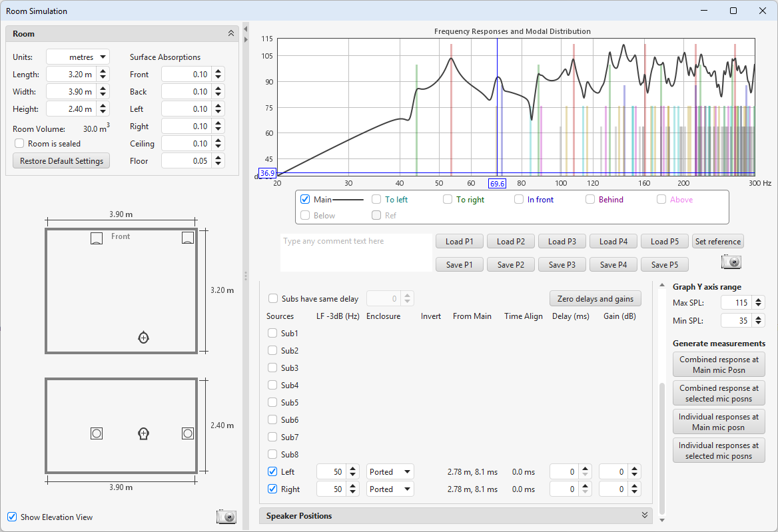The image size is (778, 532).
Task: Generate Combined response at Main mic Posn
Action: tap(719, 364)
